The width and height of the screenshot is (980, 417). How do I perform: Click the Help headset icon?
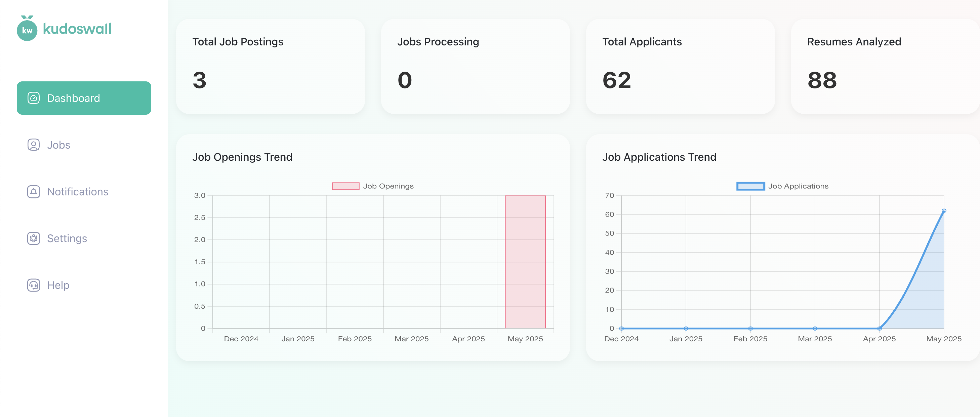[34, 285]
